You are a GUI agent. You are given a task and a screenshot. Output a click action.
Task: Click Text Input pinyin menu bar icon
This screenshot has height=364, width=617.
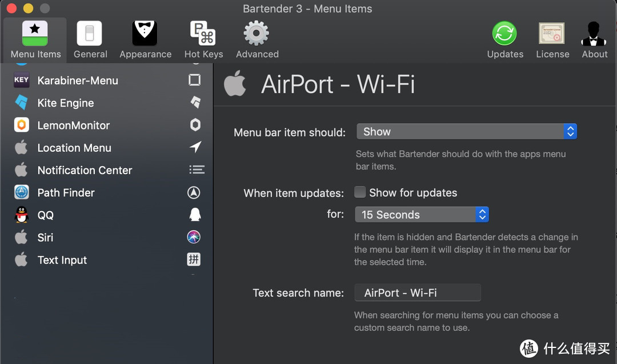[194, 260]
